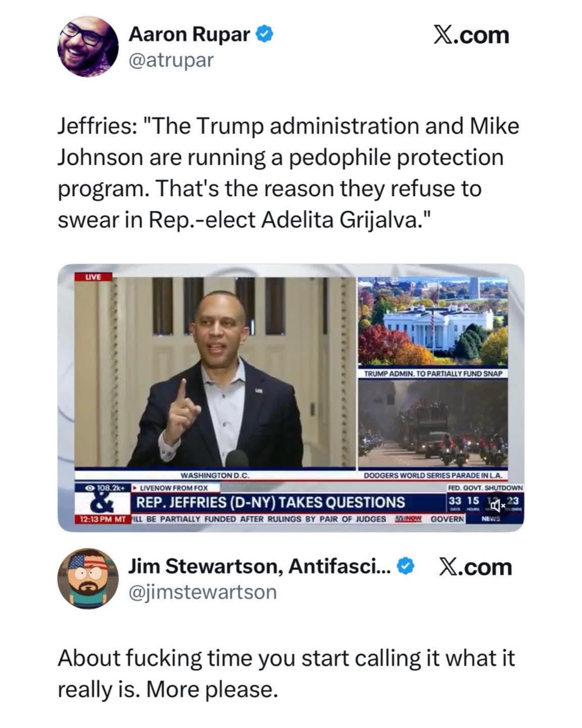This screenshot has width=582, height=728.
Task: Click the 'About fucking time' reply text
Action: (x=286, y=673)
